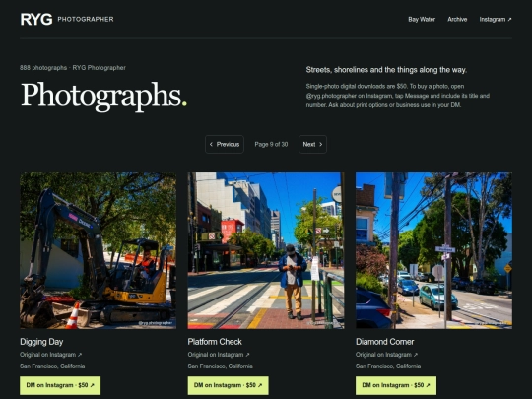This screenshot has height=399, width=532.
Task: Go to the Next page
Action: (x=312, y=144)
